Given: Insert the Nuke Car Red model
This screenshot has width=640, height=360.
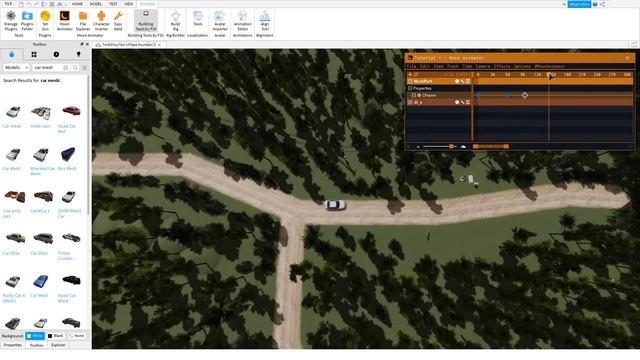Looking at the screenshot, I should click(x=71, y=118).
